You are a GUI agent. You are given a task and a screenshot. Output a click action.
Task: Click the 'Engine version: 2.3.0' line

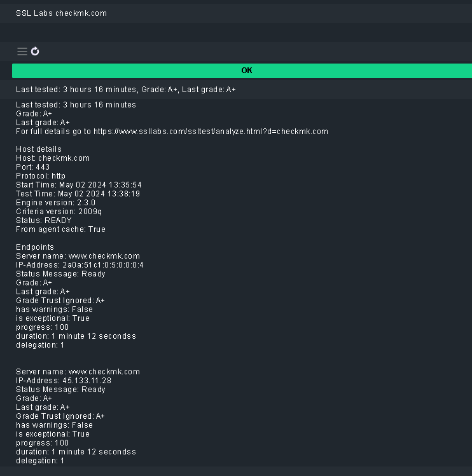point(55,203)
